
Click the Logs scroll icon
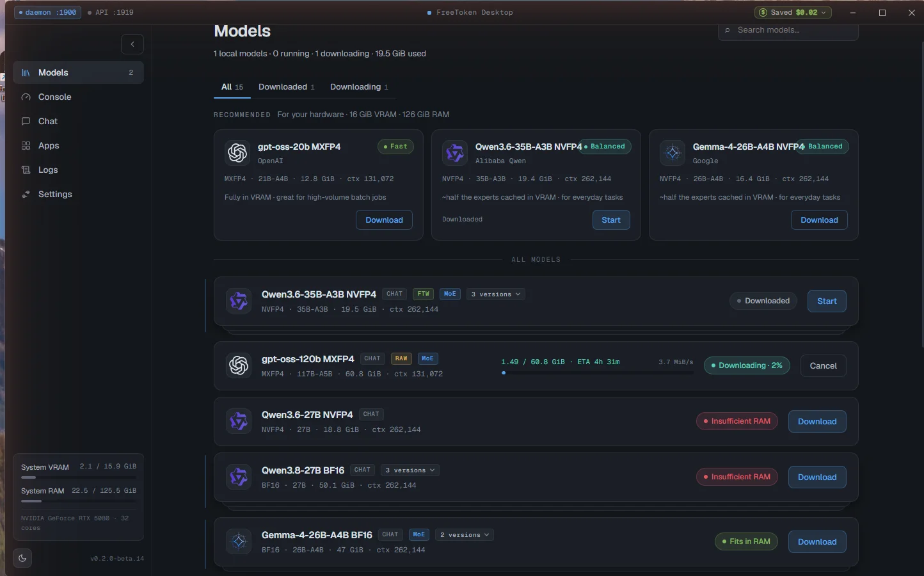(x=26, y=170)
